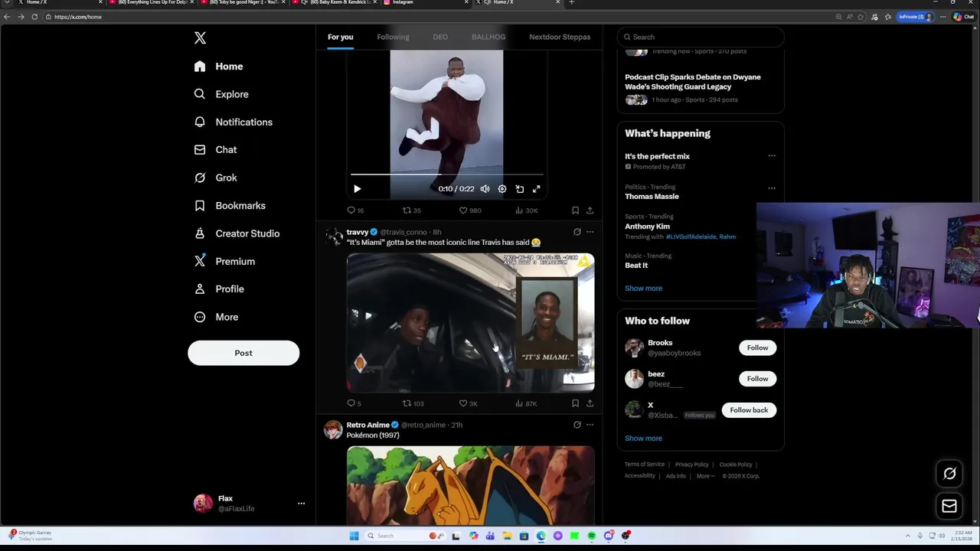
Task: Play the dancing video
Action: [x=357, y=189]
